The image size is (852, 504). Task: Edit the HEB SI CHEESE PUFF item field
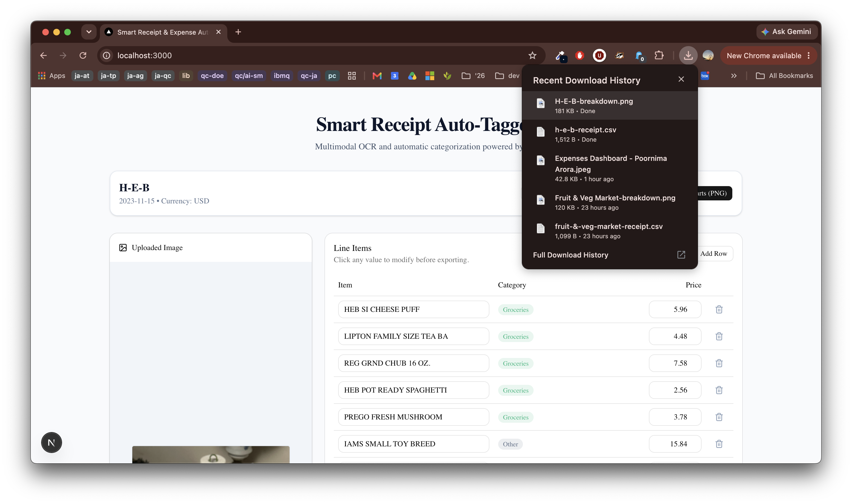click(x=413, y=309)
